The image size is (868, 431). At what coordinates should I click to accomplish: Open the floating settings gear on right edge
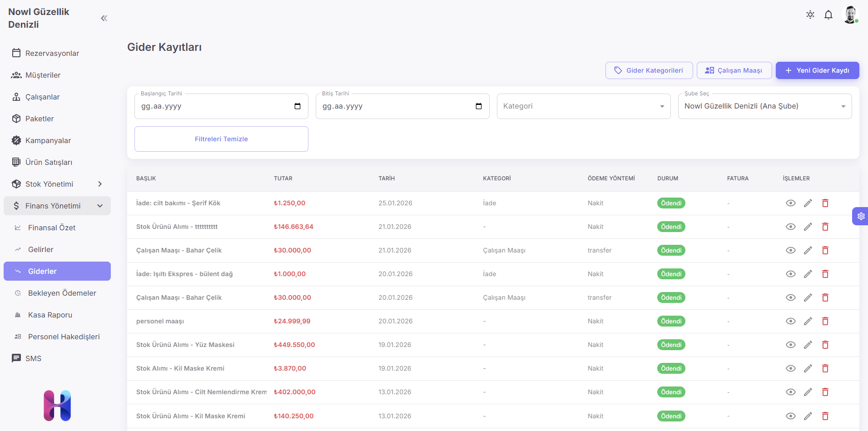tap(860, 216)
